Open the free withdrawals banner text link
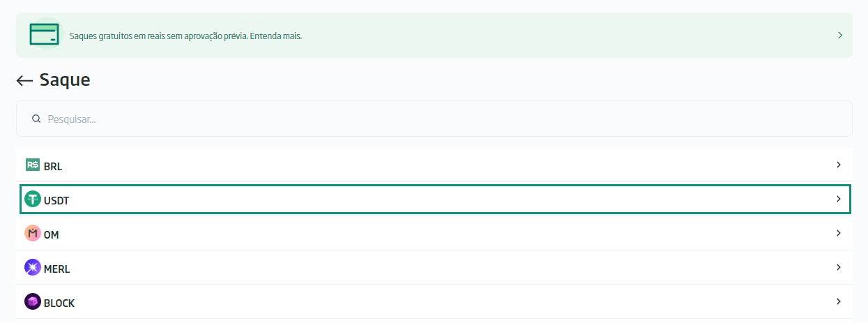This screenshot has height=323, width=868. point(185,35)
